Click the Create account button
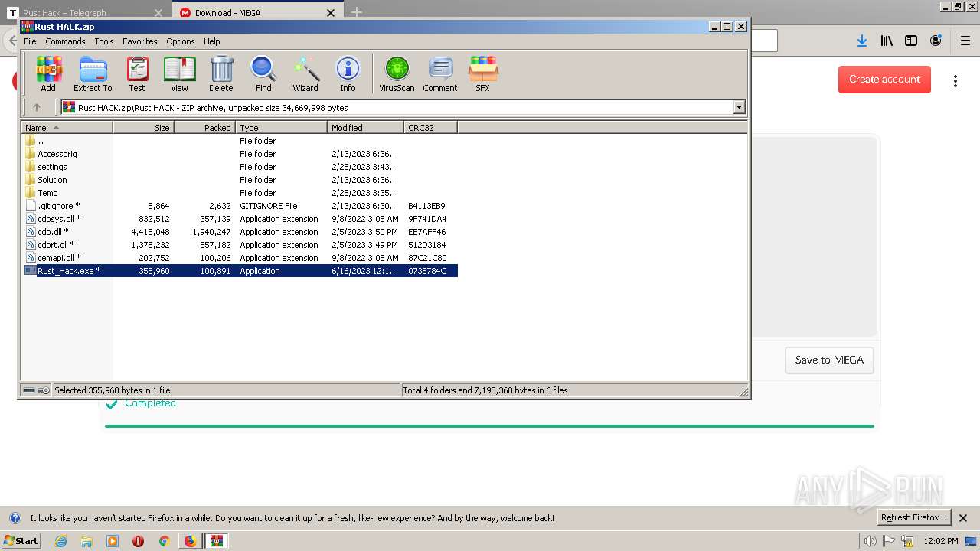Screen dimensions: 980x551 (884, 79)
